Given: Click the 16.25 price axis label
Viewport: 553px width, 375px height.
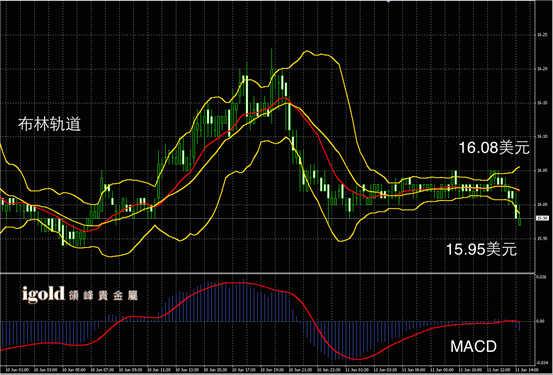Looking at the screenshot, I should [542, 35].
